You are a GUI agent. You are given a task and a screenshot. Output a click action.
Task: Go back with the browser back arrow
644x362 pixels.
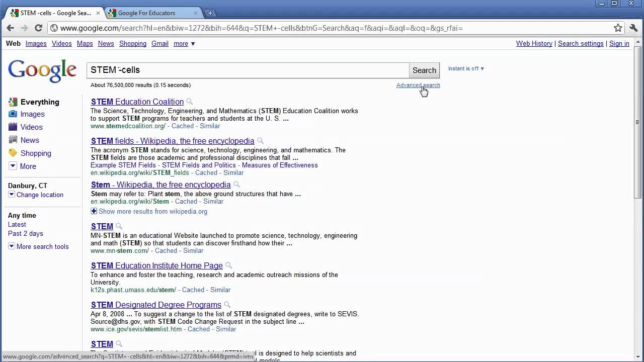pos(11,28)
